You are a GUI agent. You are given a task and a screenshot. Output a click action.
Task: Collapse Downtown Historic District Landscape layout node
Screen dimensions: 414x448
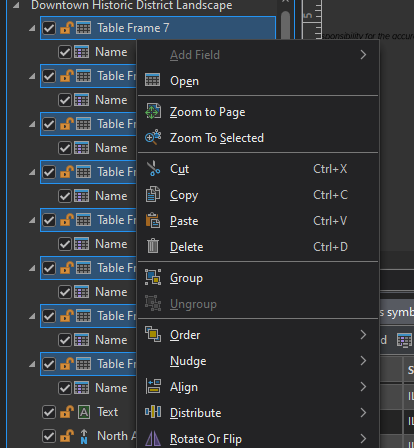pyautogui.click(x=16, y=5)
